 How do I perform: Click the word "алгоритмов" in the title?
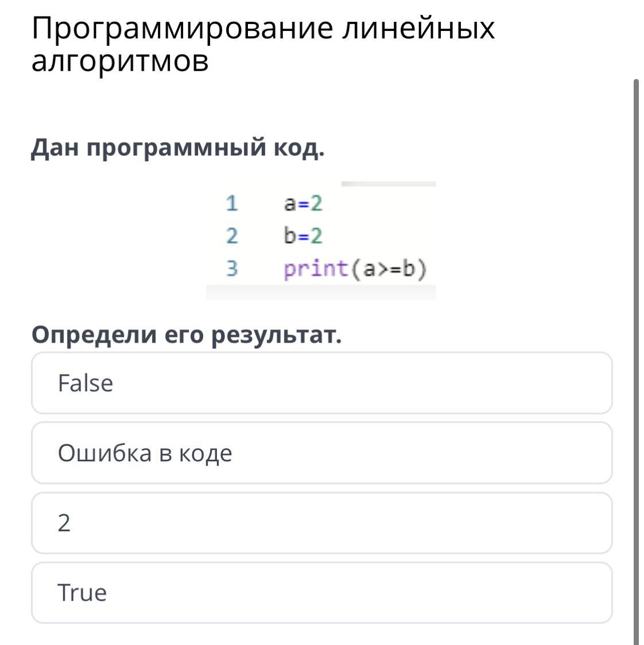[120, 61]
